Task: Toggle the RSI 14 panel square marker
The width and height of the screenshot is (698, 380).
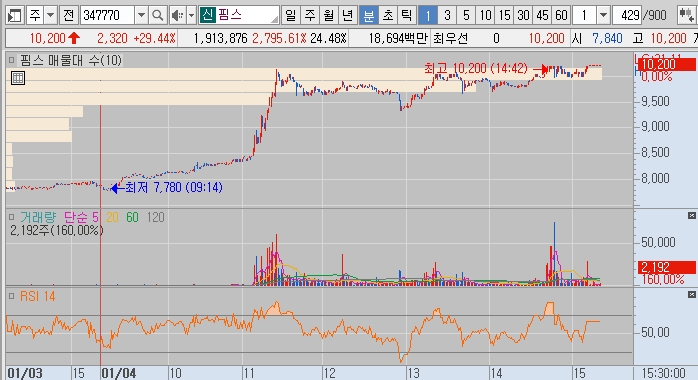Action: 12,296
